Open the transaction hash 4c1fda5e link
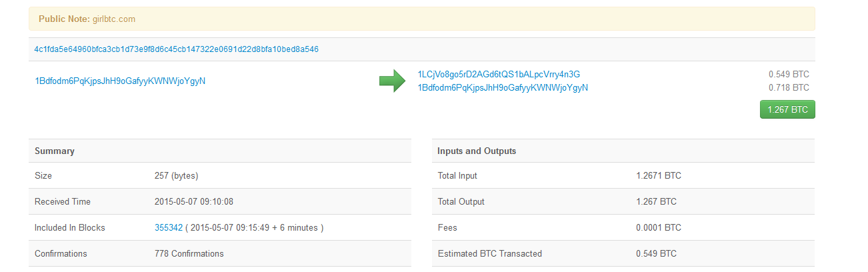 pos(177,49)
